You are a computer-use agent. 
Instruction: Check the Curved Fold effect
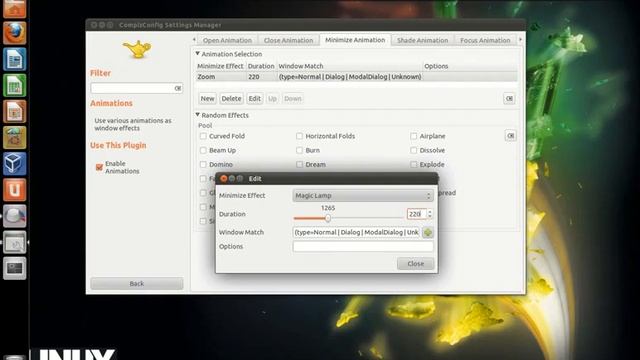tap(203, 136)
